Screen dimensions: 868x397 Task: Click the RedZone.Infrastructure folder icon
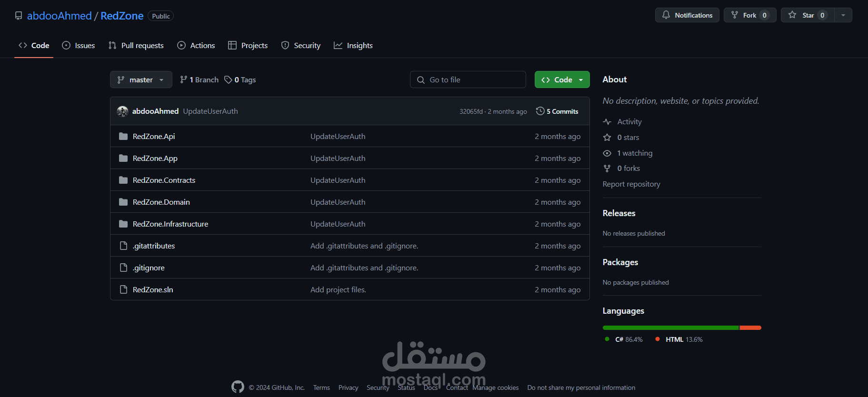pyautogui.click(x=123, y=224)
